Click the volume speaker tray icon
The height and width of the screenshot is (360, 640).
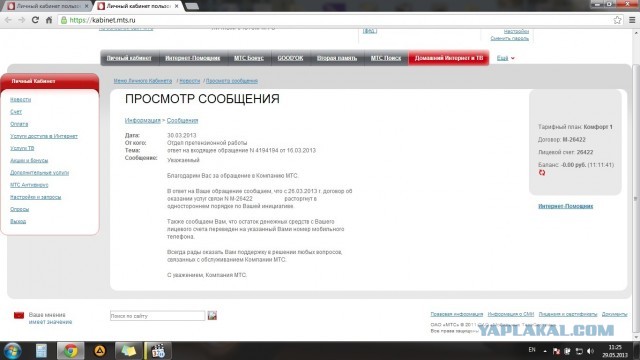(590, 351)
